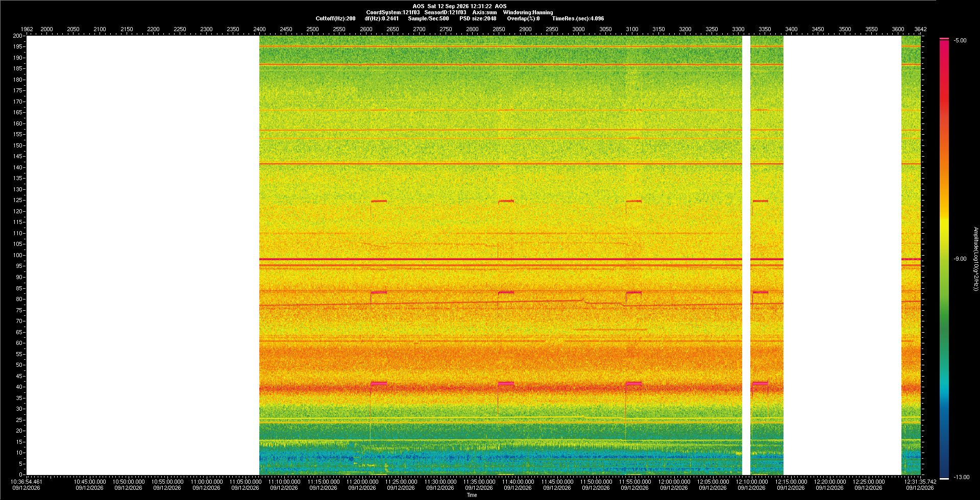The height and width of the screenshot is (500, 980).
Task: Click the narrow white data gap near 12:10
Action: pyautogui.click(x=746, y=255)
